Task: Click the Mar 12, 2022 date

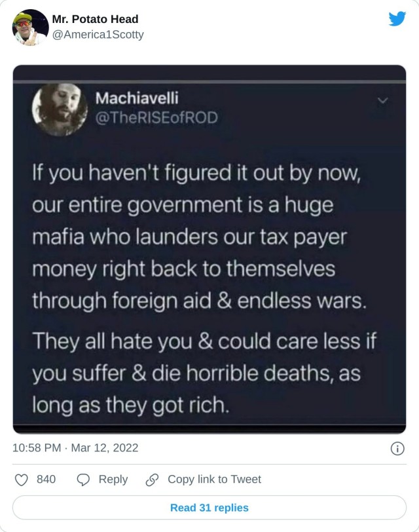Action: click(105, 448)
